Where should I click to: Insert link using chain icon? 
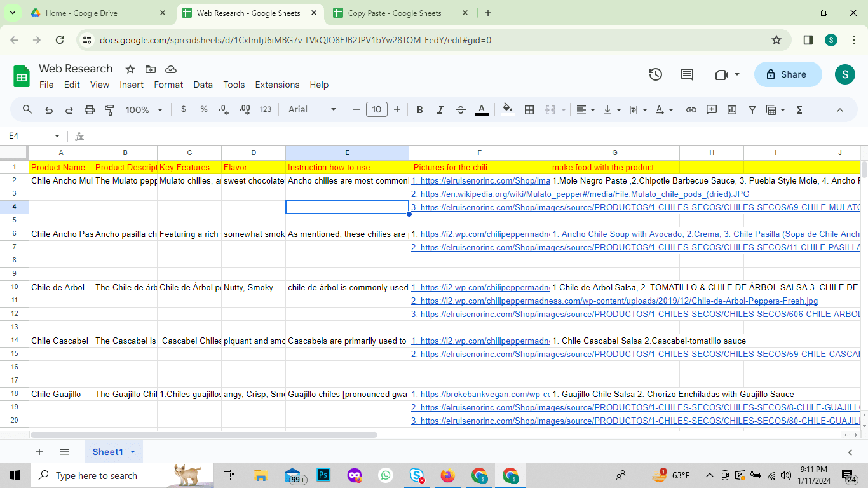pyautogui.click(x=691, y=110)
